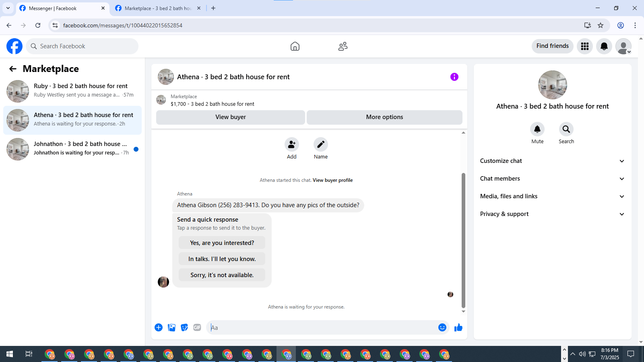Bookmark this page with star icon
Image resolution: width=644 pixels, height=362 pixels.
coord(601,25)
